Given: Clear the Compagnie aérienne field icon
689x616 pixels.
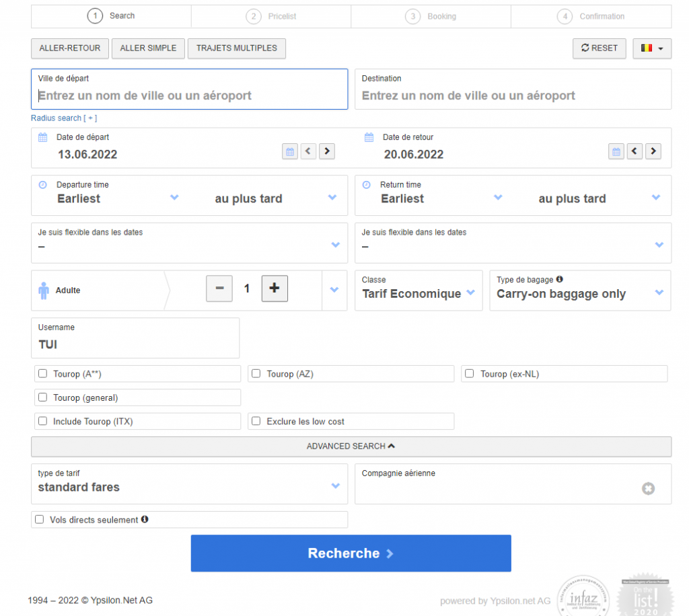Looking at the screenshot, I should 648,489.
